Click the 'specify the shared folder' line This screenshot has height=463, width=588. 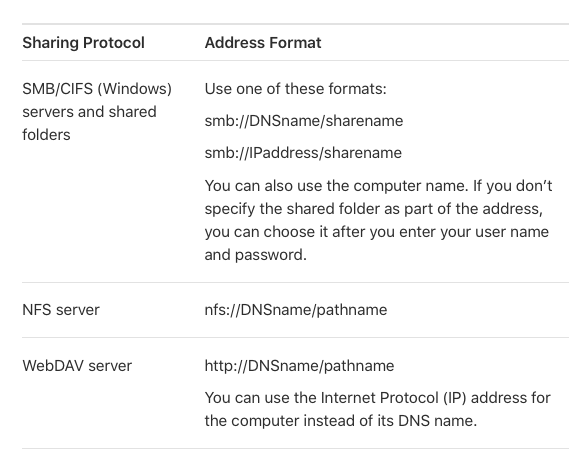coord(374,209)
